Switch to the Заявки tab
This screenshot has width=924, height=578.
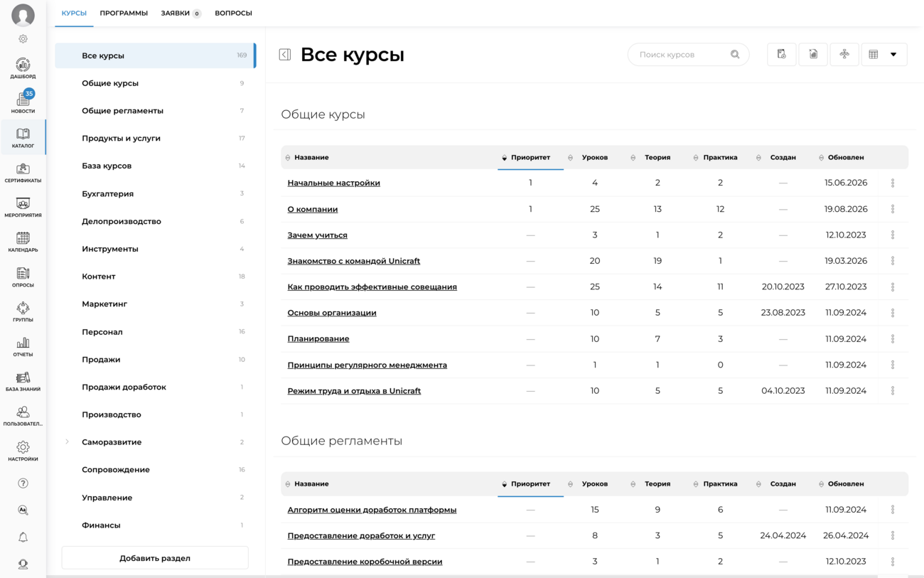tap(181, 14)
